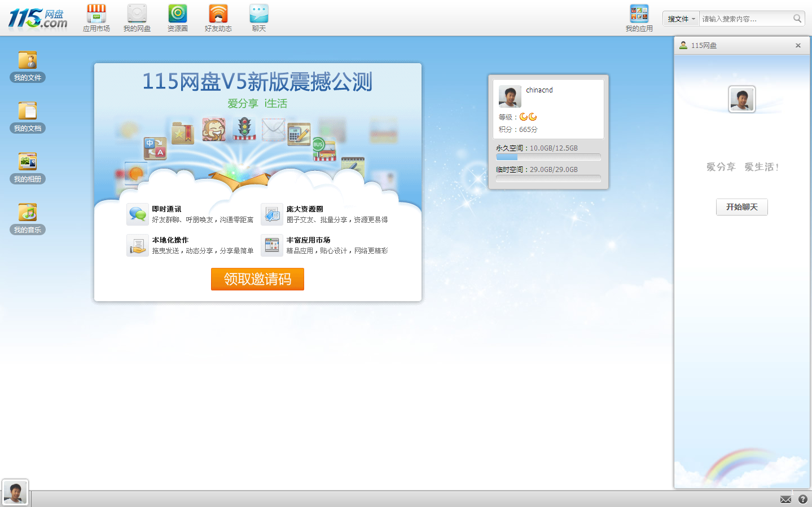Close the 115网盘 chat panel
Viewport: 812px width, 507px height.
pos(798,45)
